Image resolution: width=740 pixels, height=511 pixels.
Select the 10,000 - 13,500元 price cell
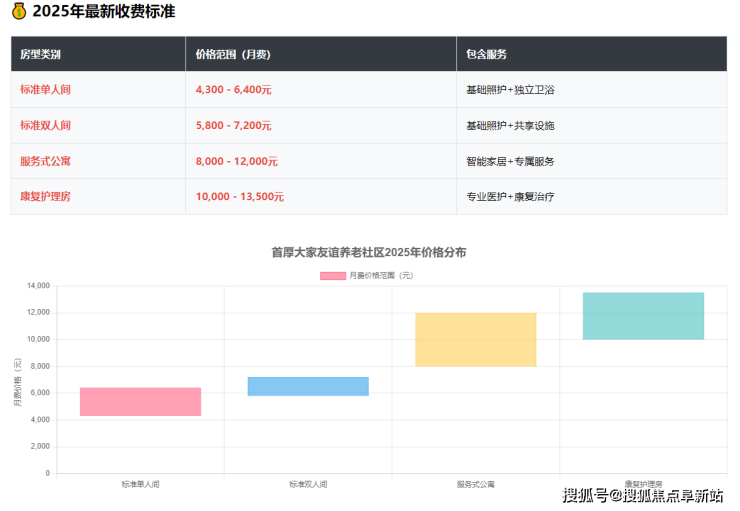tap(240, 197)
